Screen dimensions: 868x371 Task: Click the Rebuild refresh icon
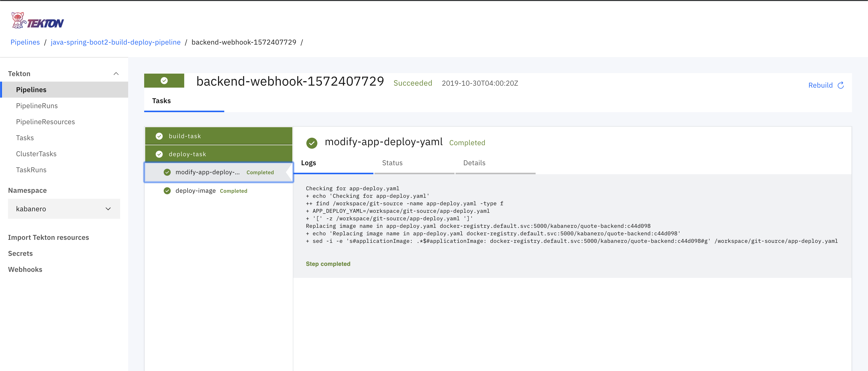[x=841, y=85]
